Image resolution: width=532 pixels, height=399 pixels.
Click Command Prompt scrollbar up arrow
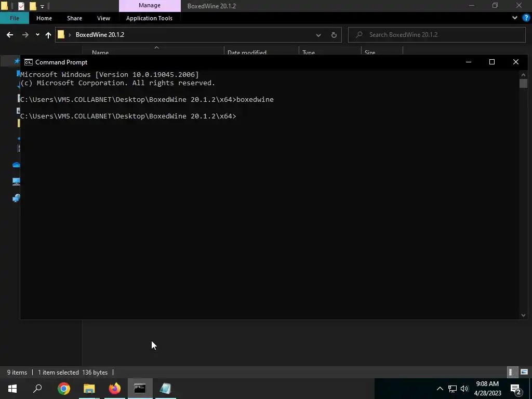pyautogui.click(x=523, y=75)
